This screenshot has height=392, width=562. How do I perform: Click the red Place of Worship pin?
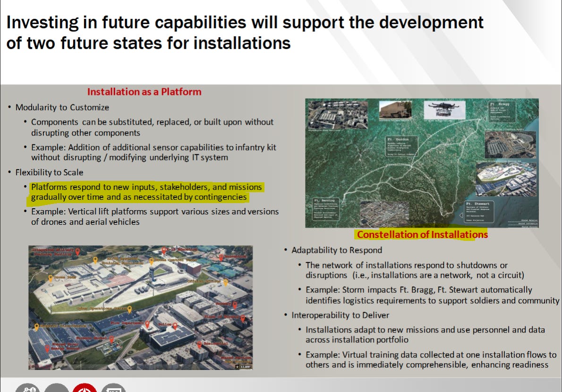tap(243, 318)
